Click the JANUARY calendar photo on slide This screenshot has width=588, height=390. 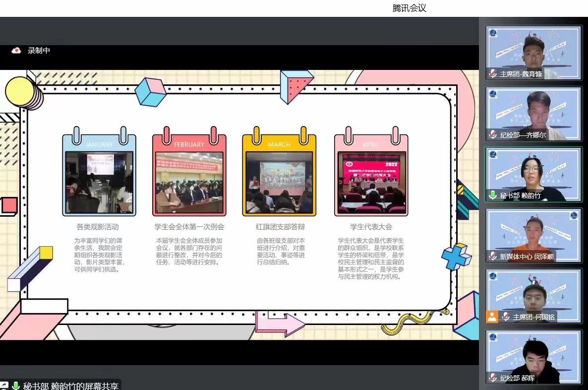[x=99, y=182]
